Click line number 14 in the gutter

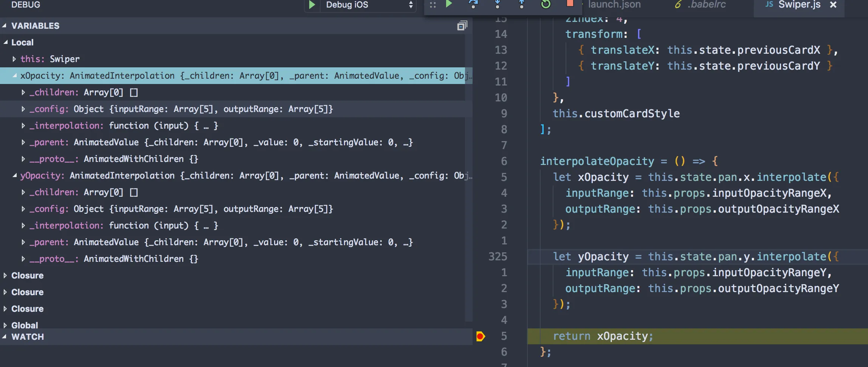(501, 34)
